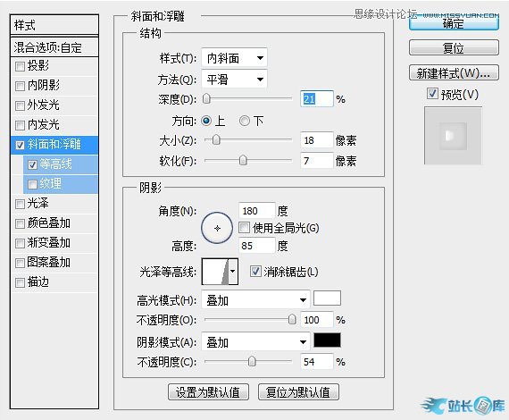Open the 阴影模式(A) blend mode dropdown
The image size is (509, 420).
pos(255,341)
